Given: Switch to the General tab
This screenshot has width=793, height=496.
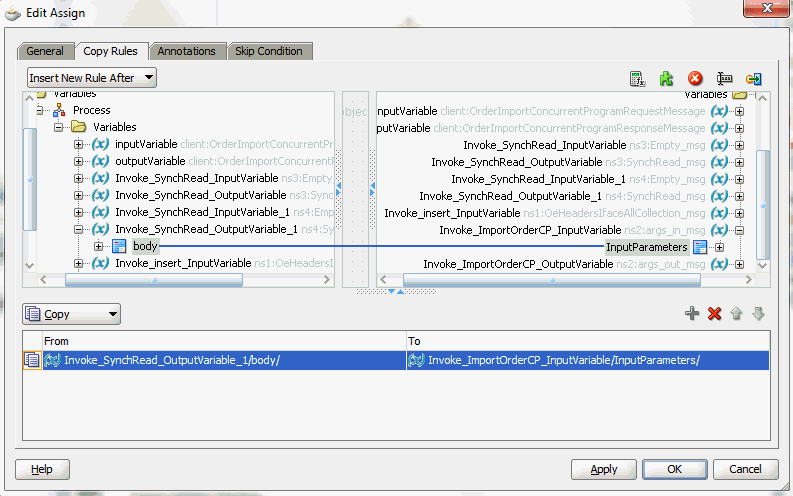Looking at the screenshot, I should pos(45,51).
